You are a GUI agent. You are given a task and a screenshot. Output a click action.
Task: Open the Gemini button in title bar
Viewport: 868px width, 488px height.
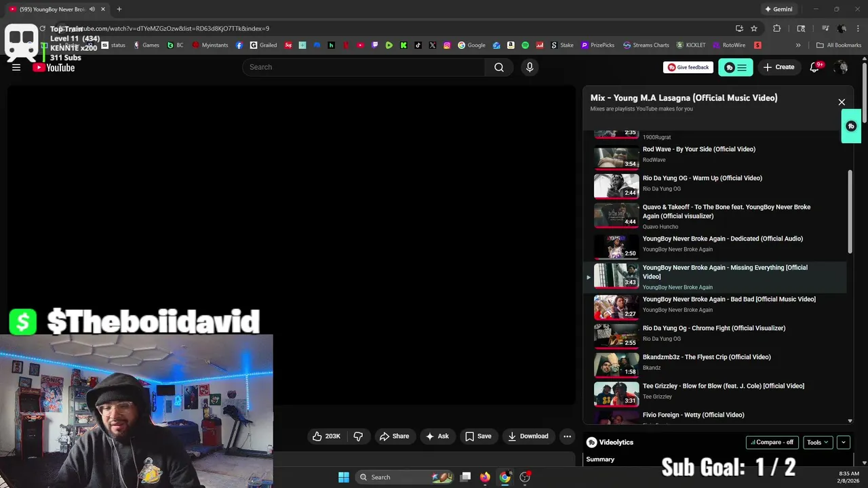(x=778, y=9)
